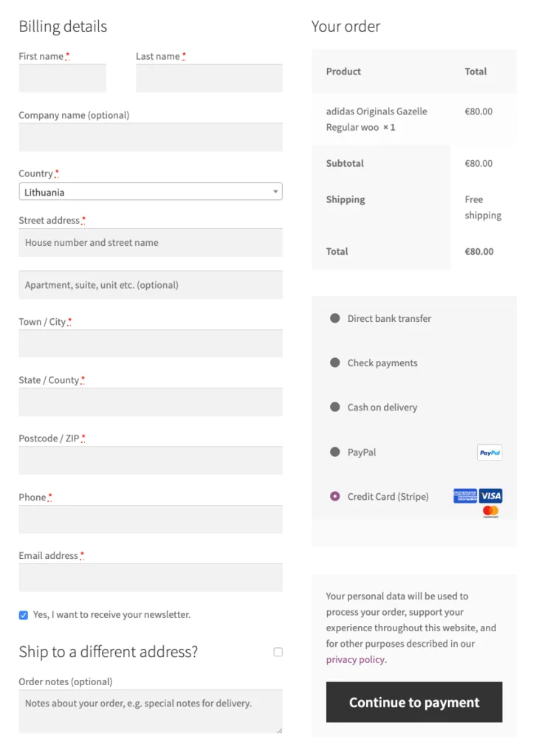Select Direct bank transfer payment method
Image resolution: width=536 pixels, height=756 pixels.
tap(335, 318)
